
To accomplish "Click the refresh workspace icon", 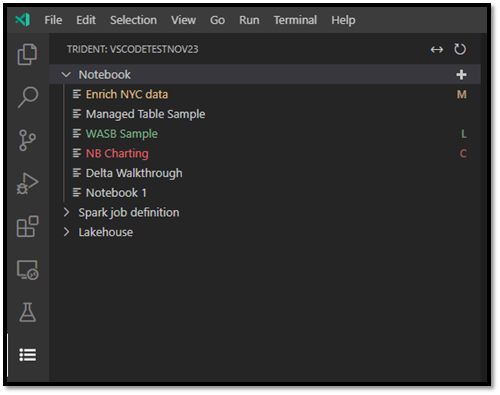I will [460, 49].
